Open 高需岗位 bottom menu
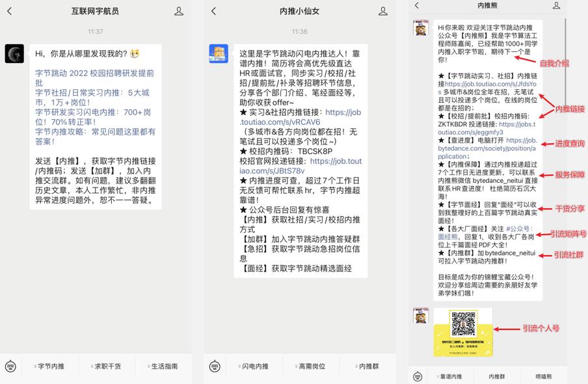Viewport: 588px width, 384px height. coord(310,366)
